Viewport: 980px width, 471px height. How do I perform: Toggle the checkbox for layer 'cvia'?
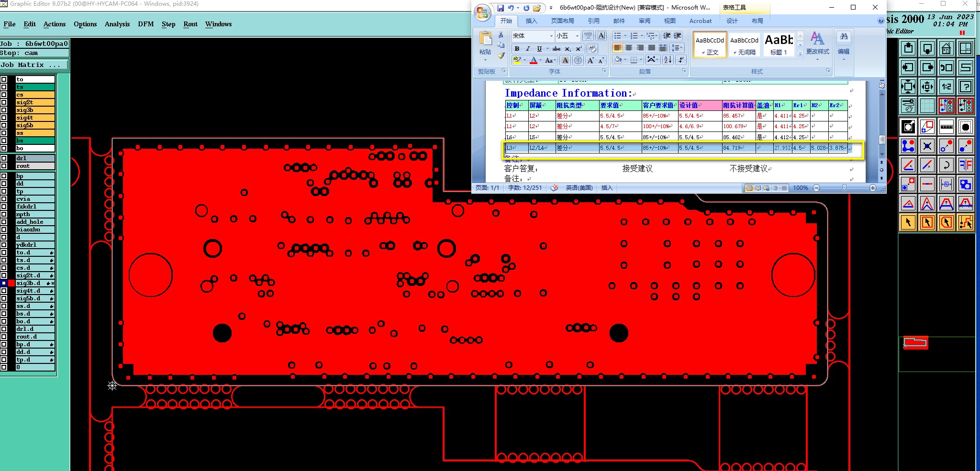point(4,199)
